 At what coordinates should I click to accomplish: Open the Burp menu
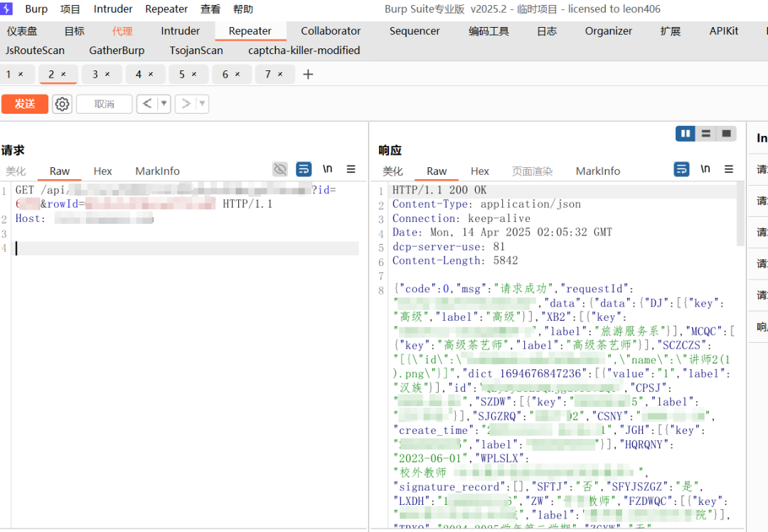point(36,9)
